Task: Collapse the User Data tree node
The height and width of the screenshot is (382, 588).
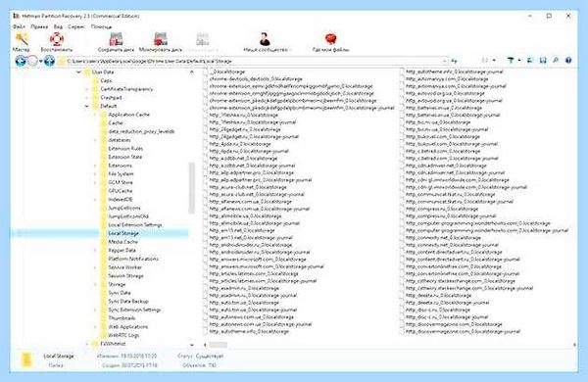Action: 78,72
